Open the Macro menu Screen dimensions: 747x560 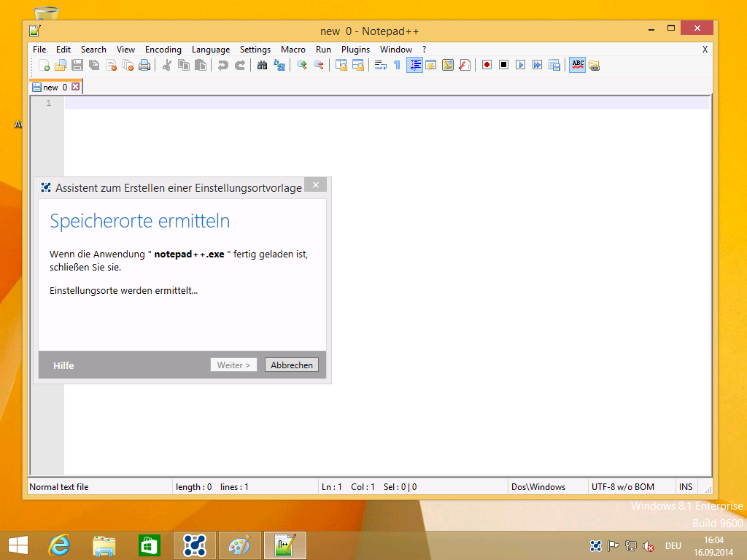pos(293,50)
